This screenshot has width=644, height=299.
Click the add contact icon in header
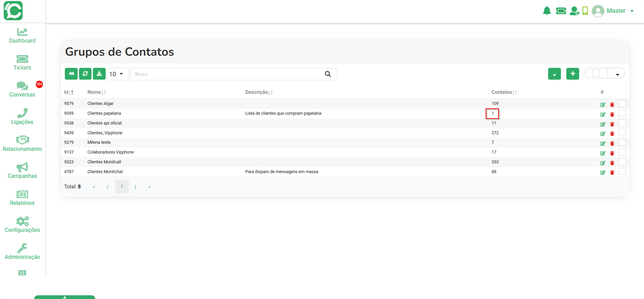click(x=574, y=11)
